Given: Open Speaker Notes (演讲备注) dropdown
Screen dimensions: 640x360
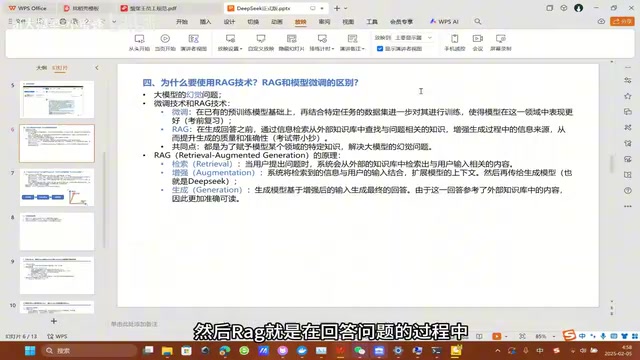Looking at the screenshot, I should 352,42.
